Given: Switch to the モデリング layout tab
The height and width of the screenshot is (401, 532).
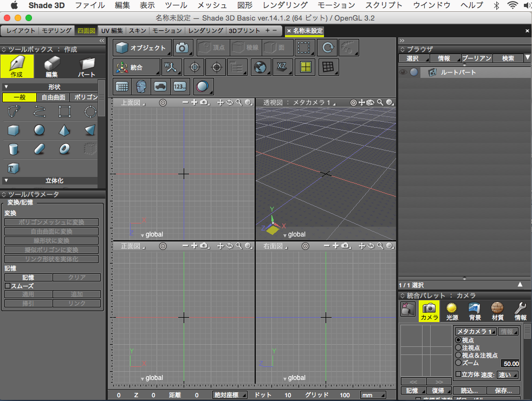Looking at the screenshot, I should coord(57,30).
